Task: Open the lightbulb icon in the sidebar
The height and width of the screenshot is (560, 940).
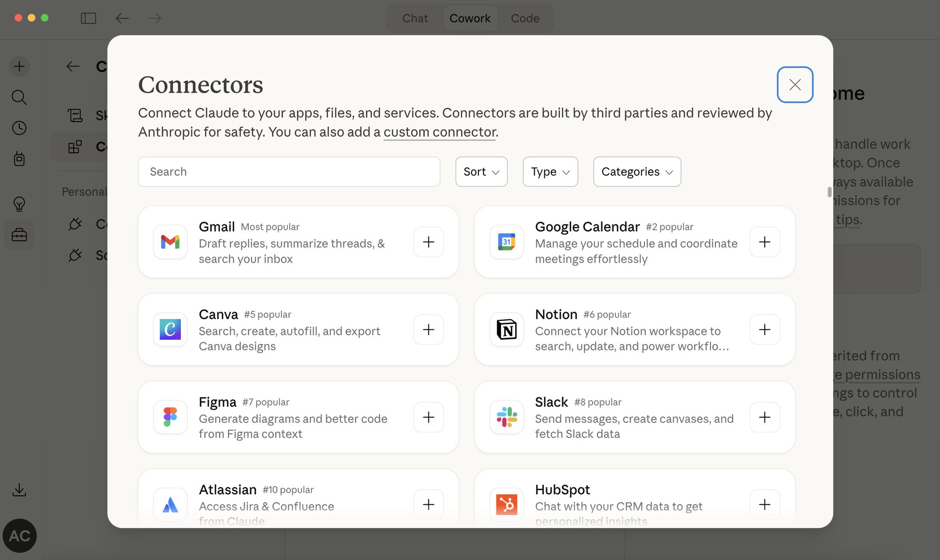Action: 19,204
